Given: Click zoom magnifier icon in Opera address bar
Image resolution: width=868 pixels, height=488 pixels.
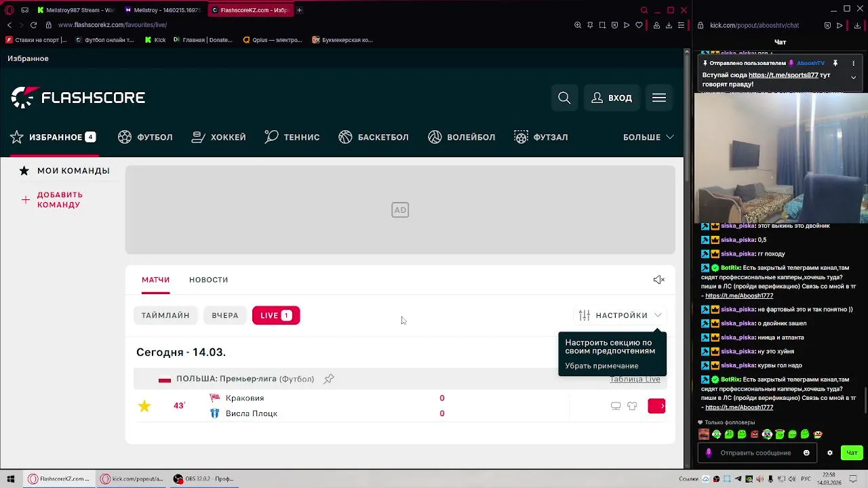Looking at the screenshot, I should [x=578, y=25].
